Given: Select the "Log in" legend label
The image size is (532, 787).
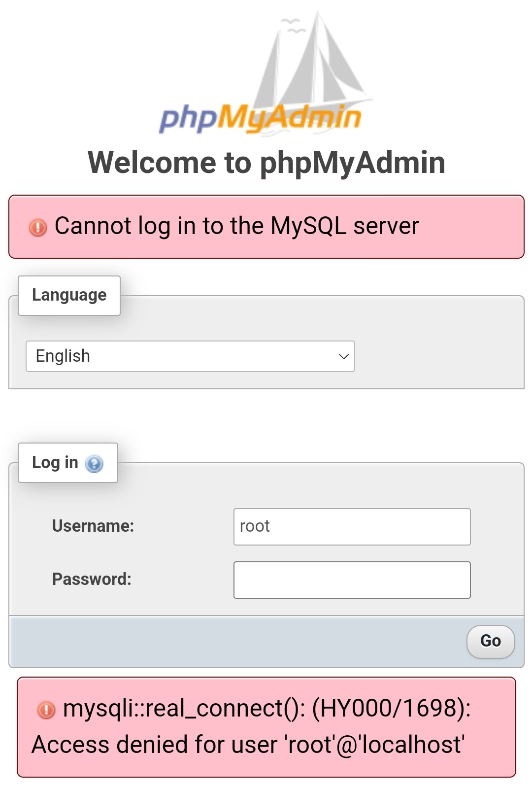Looking at the screenshot, I should [x=55, y=463].
